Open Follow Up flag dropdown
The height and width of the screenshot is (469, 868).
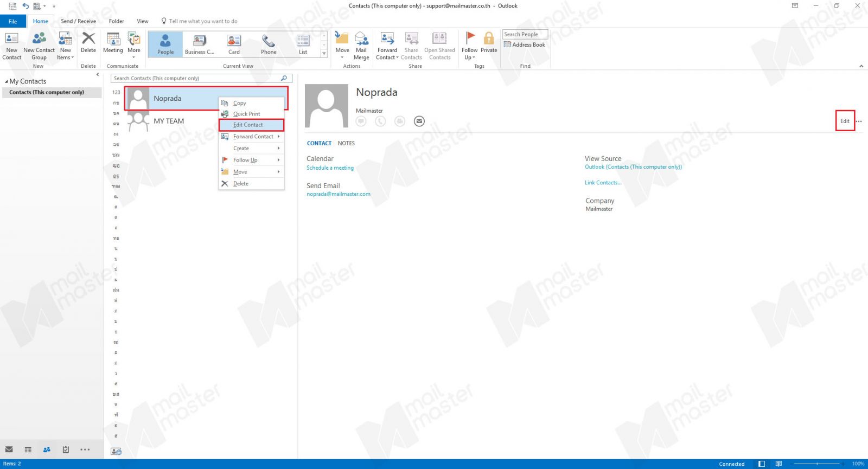coord(470,46)
